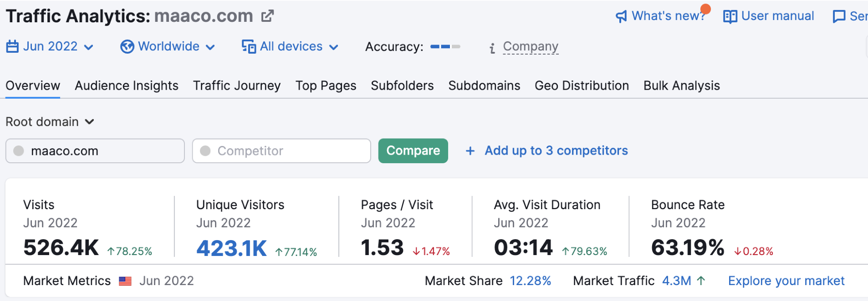The image size is (868, 301).
Task: Expand the Jun 2022 date dropdown
Action: 89,47
